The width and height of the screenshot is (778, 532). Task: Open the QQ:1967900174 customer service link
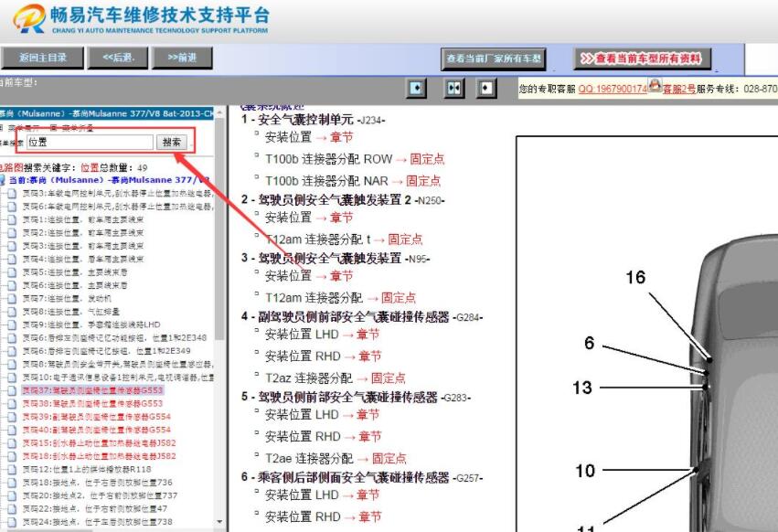click(613, 89)
